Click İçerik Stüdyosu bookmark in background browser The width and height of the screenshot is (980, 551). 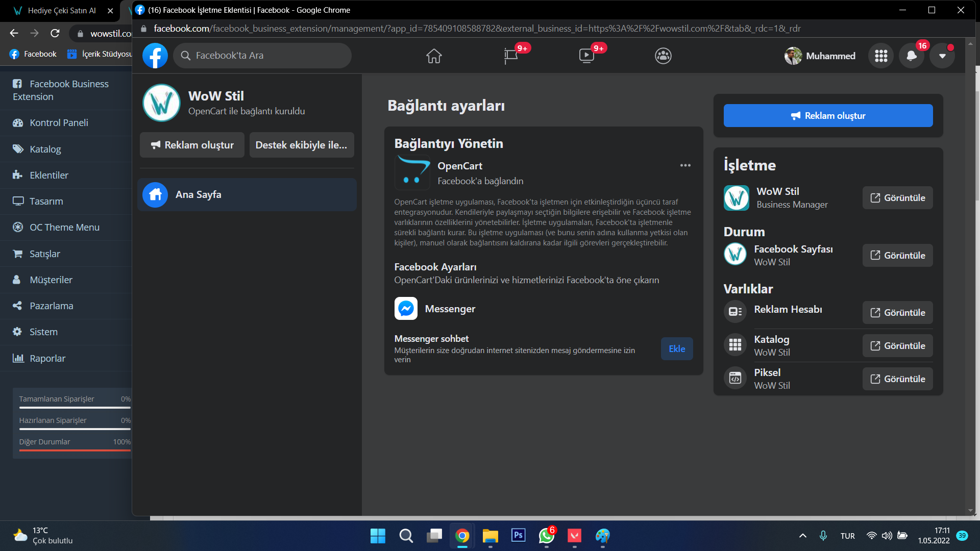(100, 54)
